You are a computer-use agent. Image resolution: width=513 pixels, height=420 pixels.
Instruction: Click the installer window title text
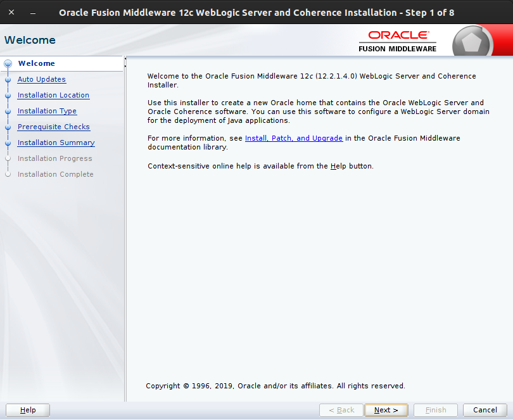(x=256, y=13)
